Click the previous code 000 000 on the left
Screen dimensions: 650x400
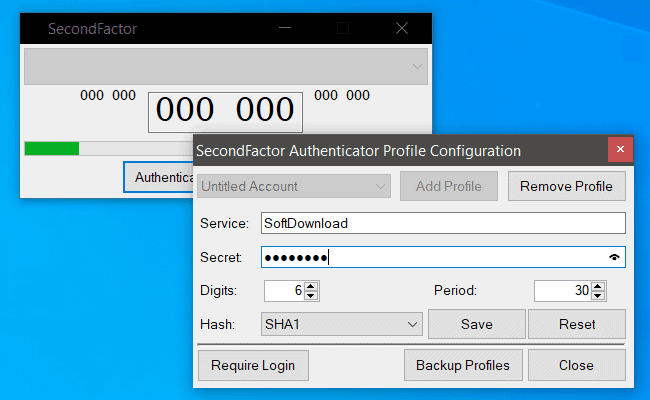108,95
